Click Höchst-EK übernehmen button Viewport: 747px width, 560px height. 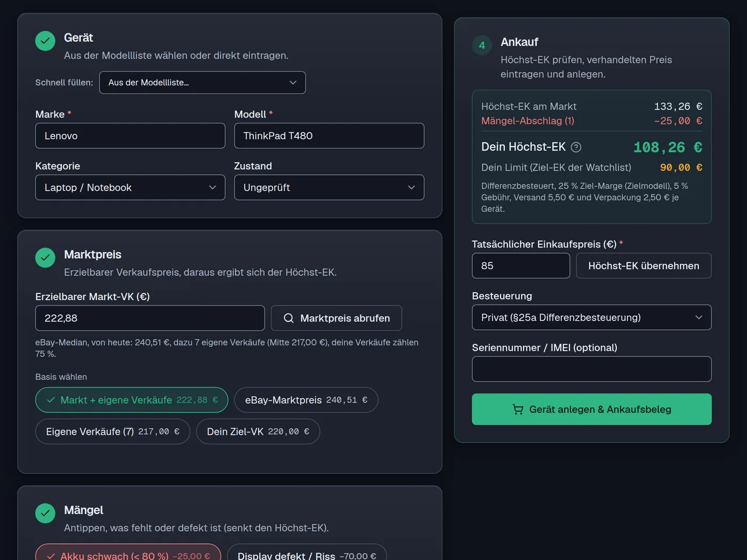coord(644,266)
